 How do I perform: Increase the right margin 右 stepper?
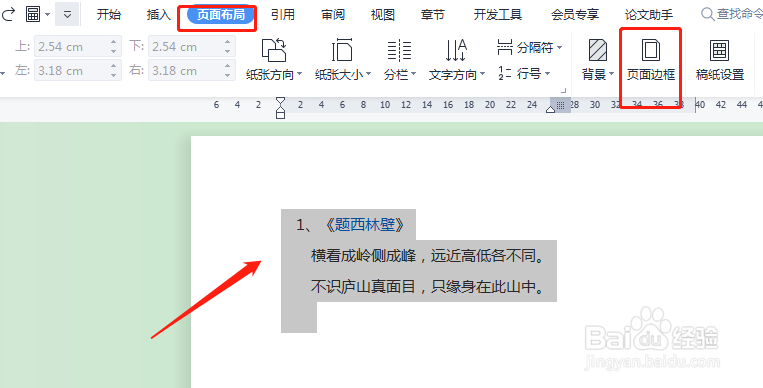click(x=227, y=65)
